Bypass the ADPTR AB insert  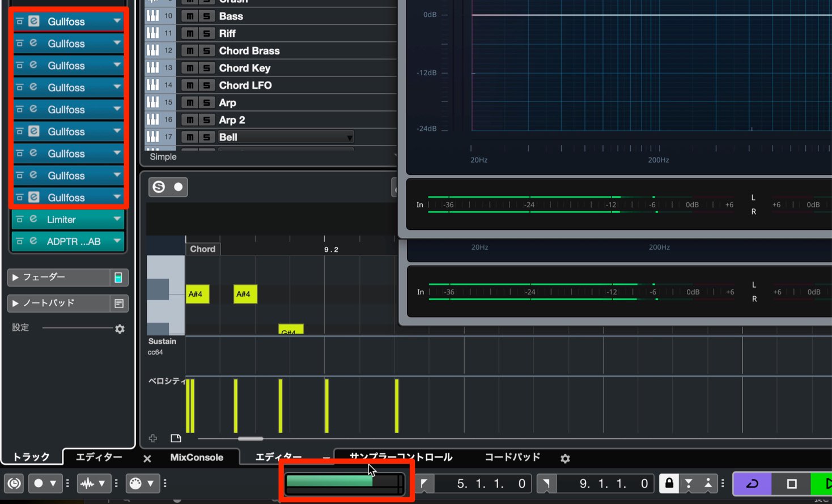[19, 241]
